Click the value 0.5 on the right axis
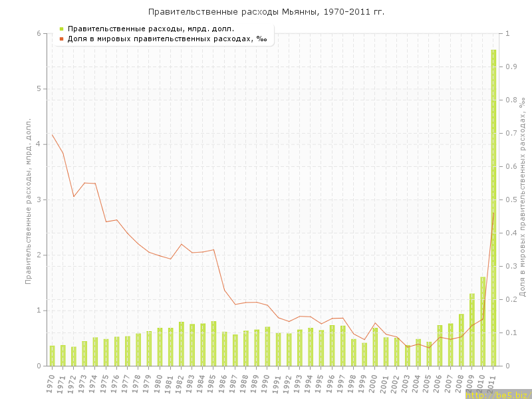The height and width of the screenshot is (399, 532). [x=513, y=199]
